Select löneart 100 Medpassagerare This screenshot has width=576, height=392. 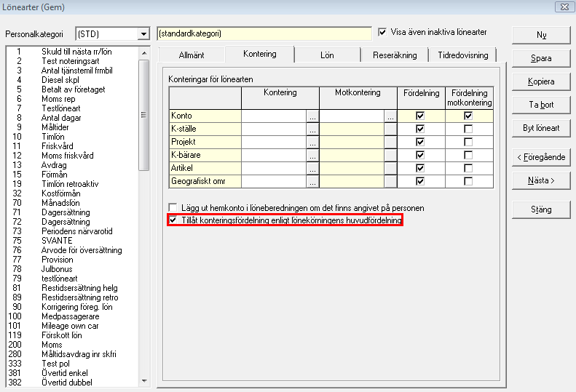[73, 316]
